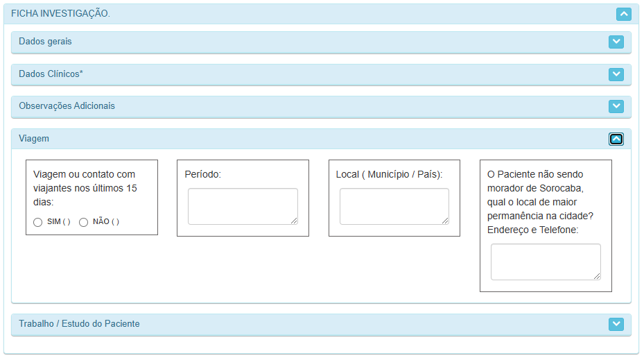
Task: Click the Viagem section title
Action: coord(34,139)
